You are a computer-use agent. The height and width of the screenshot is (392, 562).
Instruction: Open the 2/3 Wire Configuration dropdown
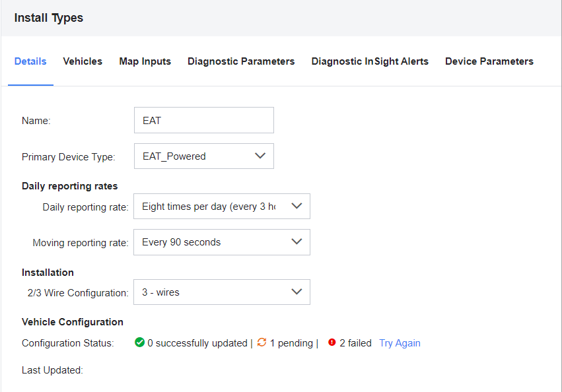(x=221, y=292)
